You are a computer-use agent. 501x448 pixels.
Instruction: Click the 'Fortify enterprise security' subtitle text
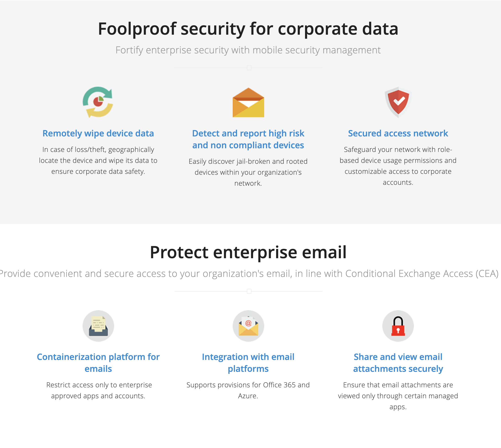pos(248,50)
